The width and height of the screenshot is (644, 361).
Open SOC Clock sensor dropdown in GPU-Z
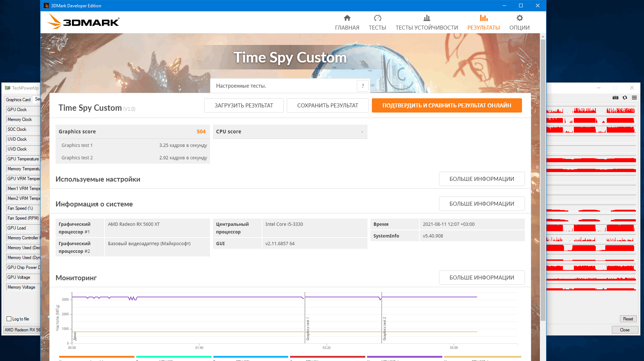tap(23, 129)
